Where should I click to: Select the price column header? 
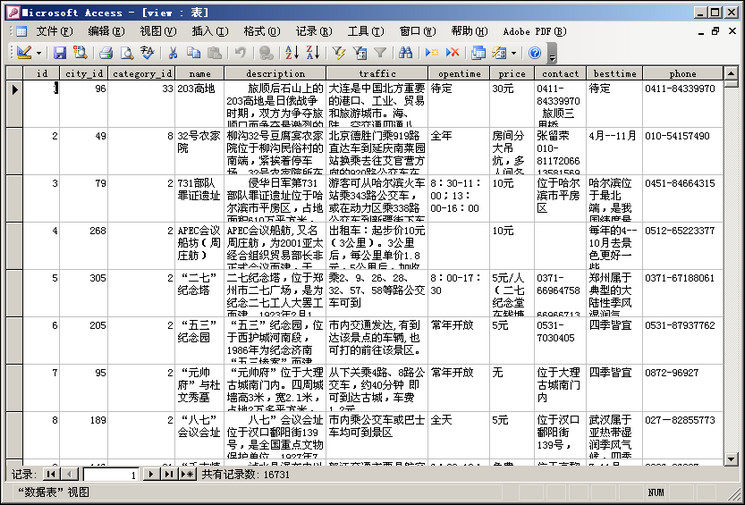coord(512,73)
